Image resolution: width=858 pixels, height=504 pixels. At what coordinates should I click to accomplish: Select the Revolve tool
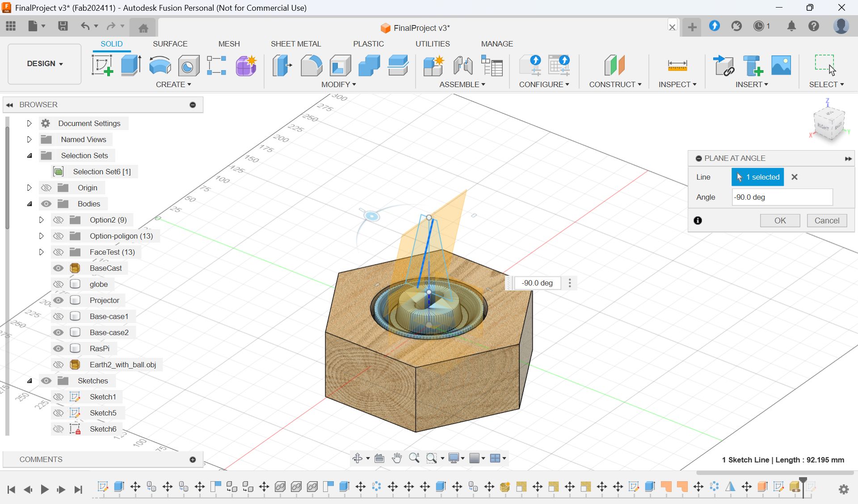pyautogui.click(x=160, y=65)
